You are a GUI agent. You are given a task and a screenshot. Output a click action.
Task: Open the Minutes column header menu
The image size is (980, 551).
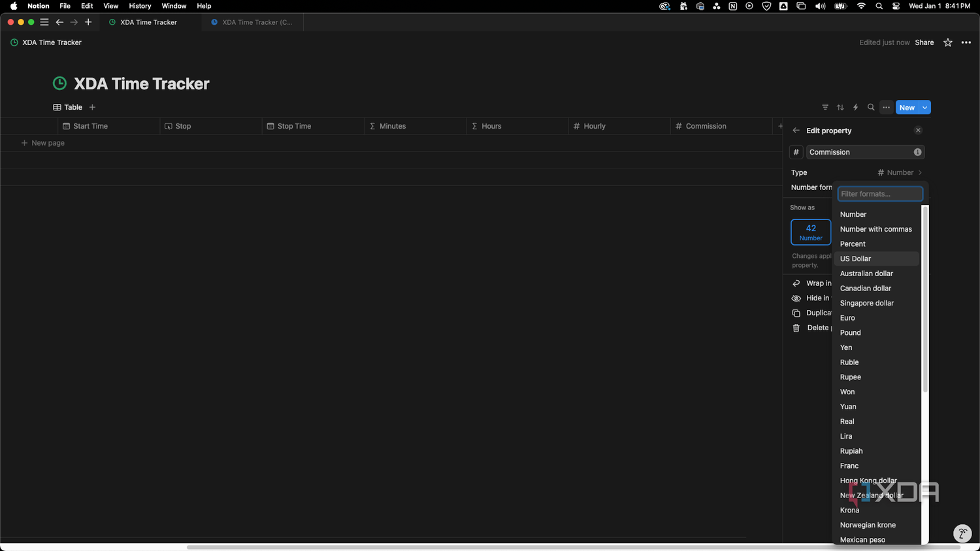click(x=415, y=126)
